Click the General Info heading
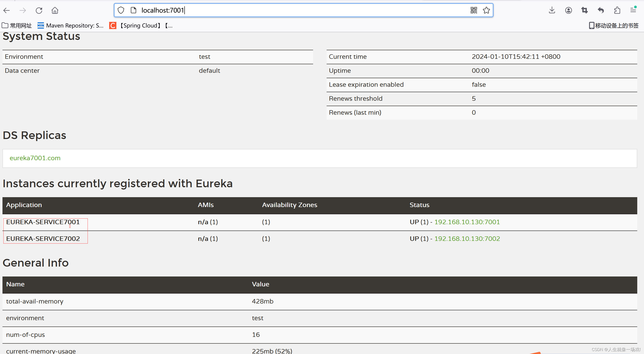The height and width of the screenshot is (354, 644). point(36,263)
